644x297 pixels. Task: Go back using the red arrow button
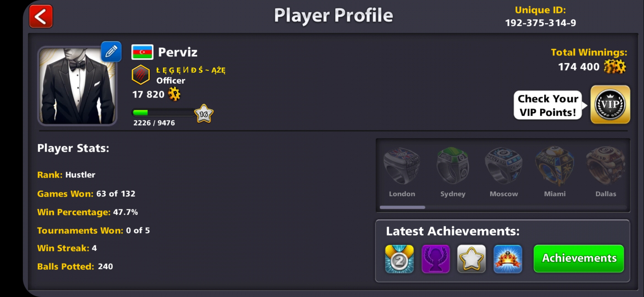[41, 16]
